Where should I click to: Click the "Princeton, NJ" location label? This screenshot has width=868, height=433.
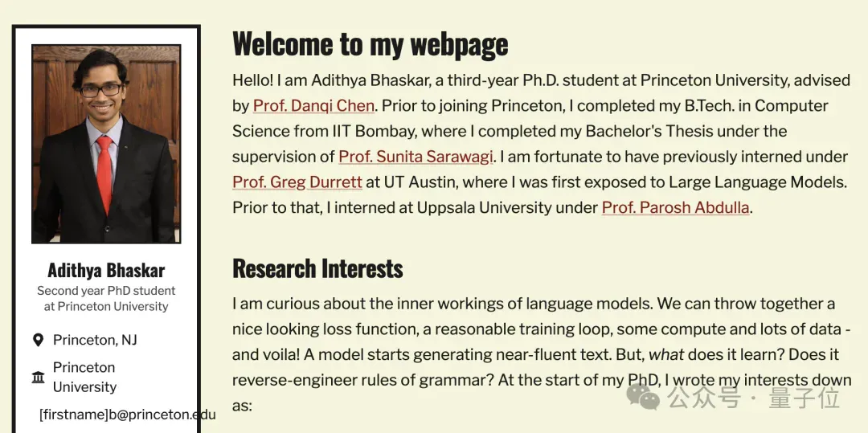point(95,340)
